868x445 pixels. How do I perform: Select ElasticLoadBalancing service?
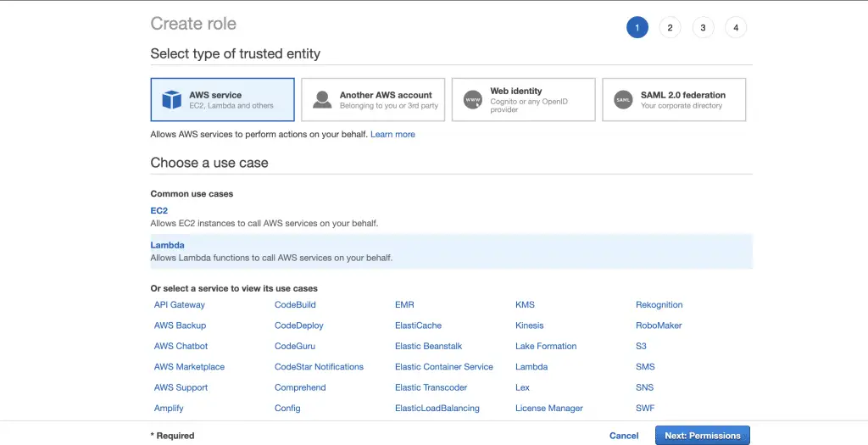click(x=437, y=409)
